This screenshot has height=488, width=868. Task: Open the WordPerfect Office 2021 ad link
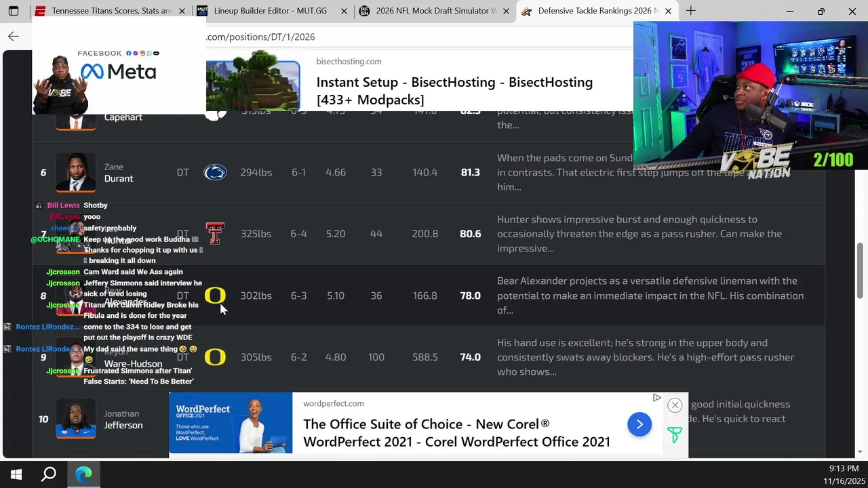[456, 433]
